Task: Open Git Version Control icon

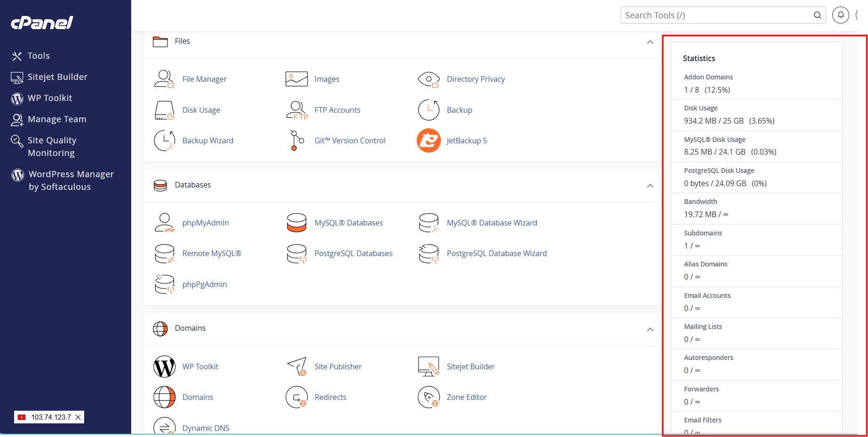Action: 297,140
